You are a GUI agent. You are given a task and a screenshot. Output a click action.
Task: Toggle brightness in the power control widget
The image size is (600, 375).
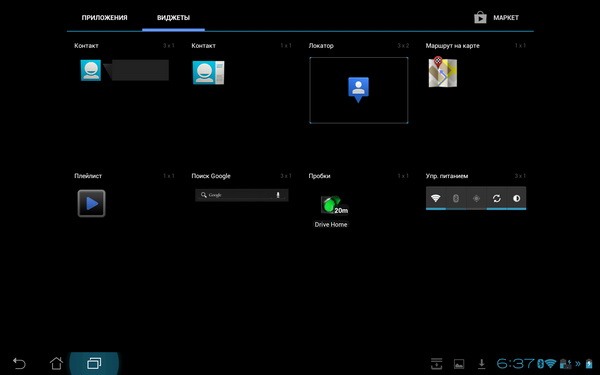(x=517, y=198)
